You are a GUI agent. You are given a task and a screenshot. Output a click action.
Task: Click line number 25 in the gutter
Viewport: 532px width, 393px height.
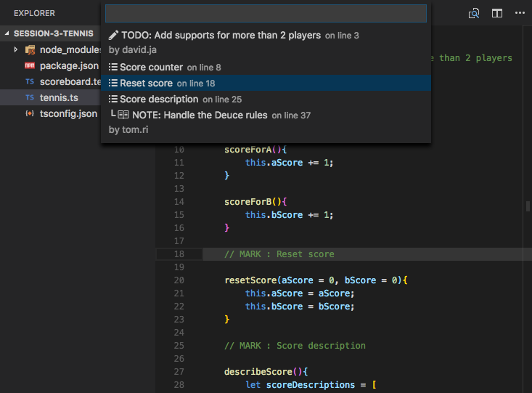(179, 346)
